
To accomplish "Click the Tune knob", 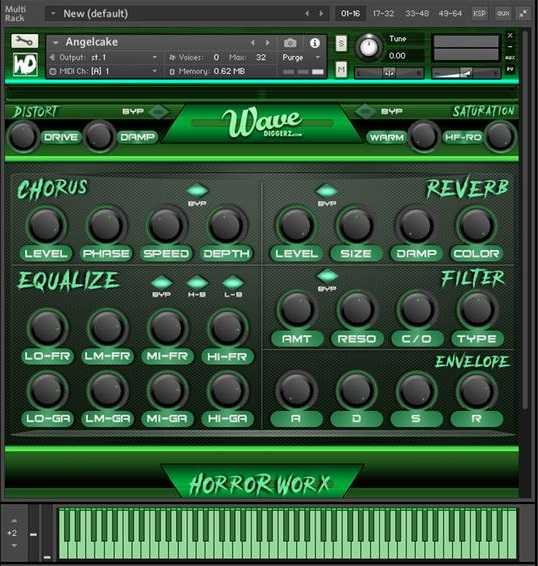I will [369, 47].
